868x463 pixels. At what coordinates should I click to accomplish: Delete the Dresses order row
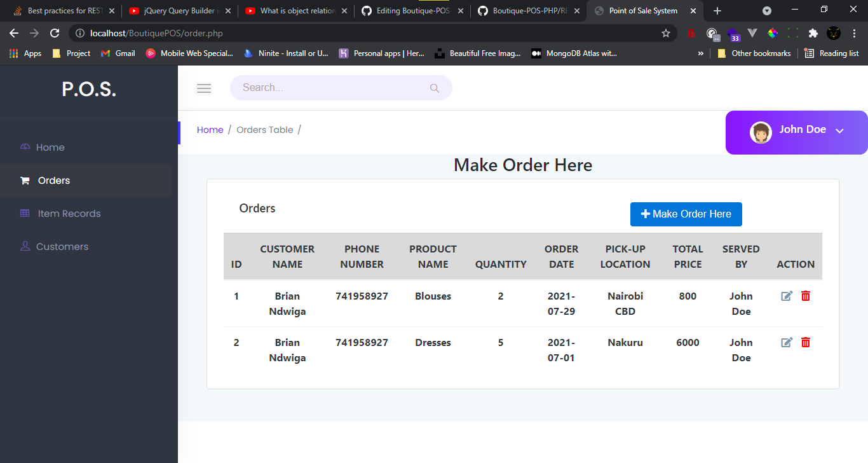point(806,342)
